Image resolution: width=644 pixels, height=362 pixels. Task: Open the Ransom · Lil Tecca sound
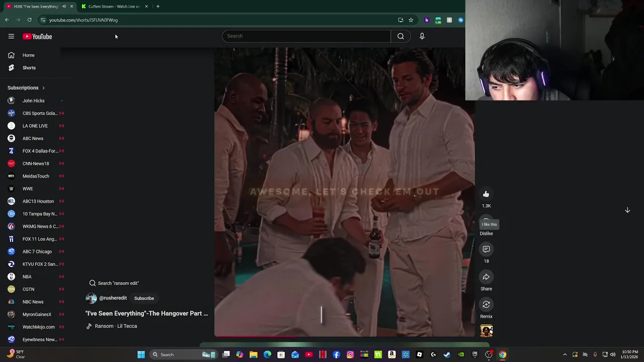(x=112, y=326)
